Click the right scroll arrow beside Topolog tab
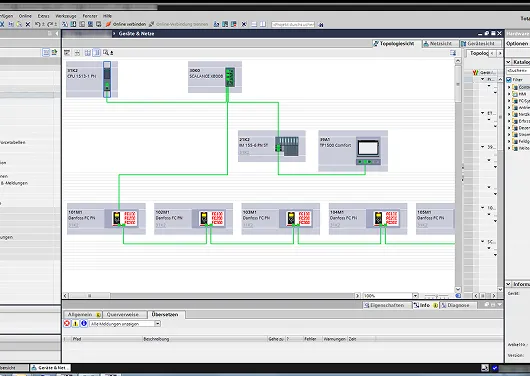Viewport: 530px width, 376px height. pyautogui.click(x=500, y=53)
